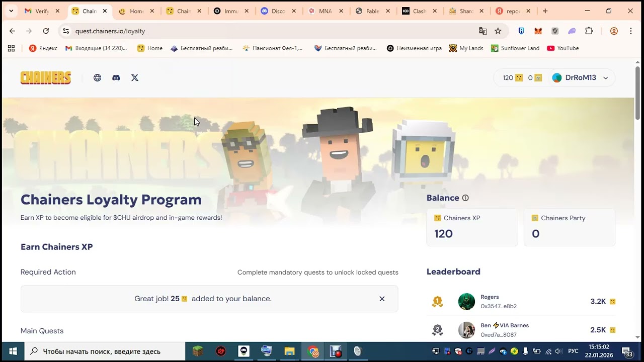
Task: Open the Ronin Wallet extension
Action: [x=521, y=31]
